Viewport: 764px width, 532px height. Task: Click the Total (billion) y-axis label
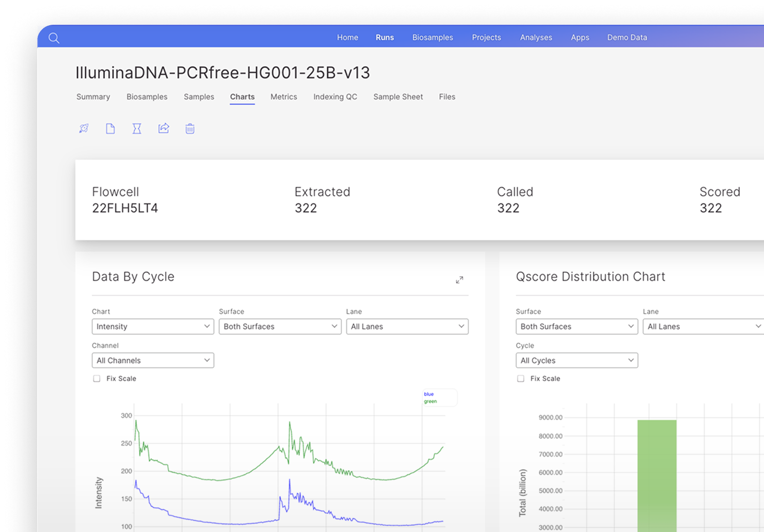pos(522,493)
